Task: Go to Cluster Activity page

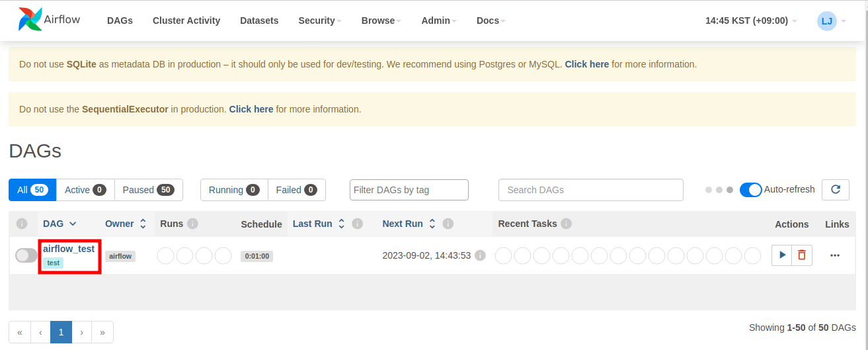Action: point(186,21)
